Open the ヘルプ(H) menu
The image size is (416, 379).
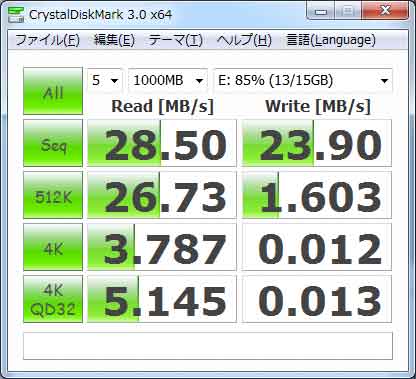[x=244, y=40]
